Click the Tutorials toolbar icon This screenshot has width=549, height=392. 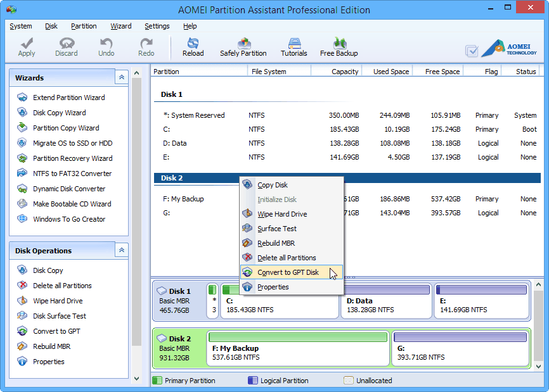point(294,46)
